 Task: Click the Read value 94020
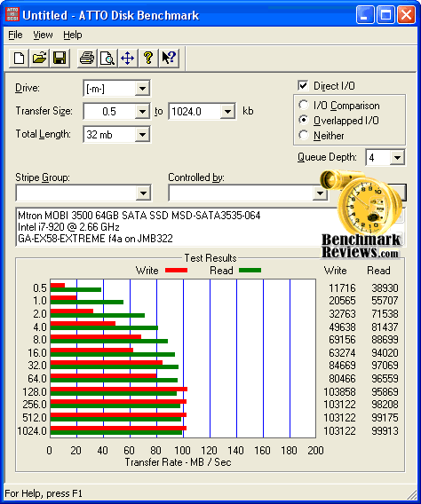[x=385, y=352]
